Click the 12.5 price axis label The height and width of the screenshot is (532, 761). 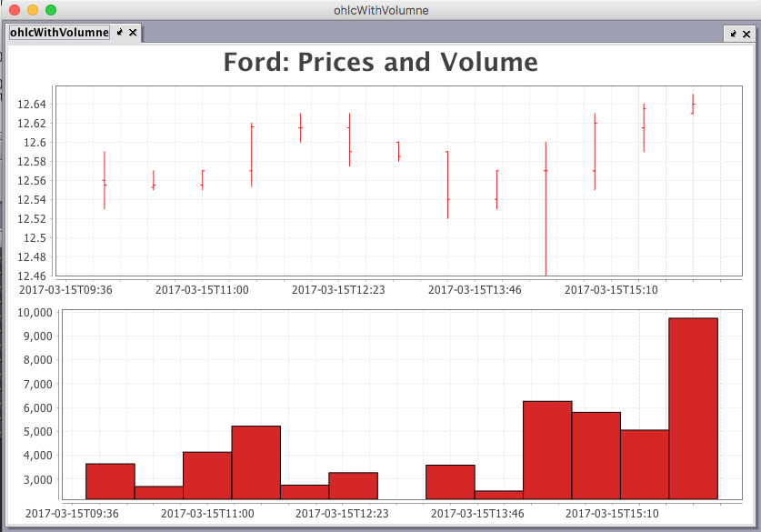pos(35,238)
